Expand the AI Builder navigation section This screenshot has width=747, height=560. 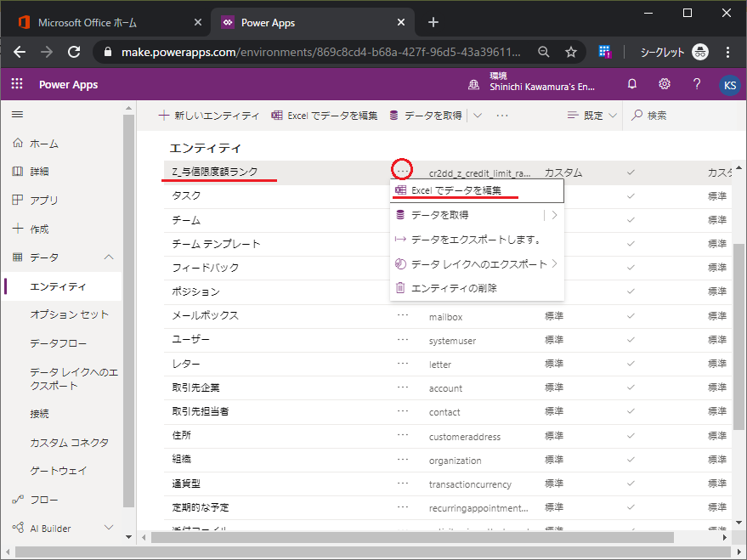pyautogui.click(x=109, y=528)
